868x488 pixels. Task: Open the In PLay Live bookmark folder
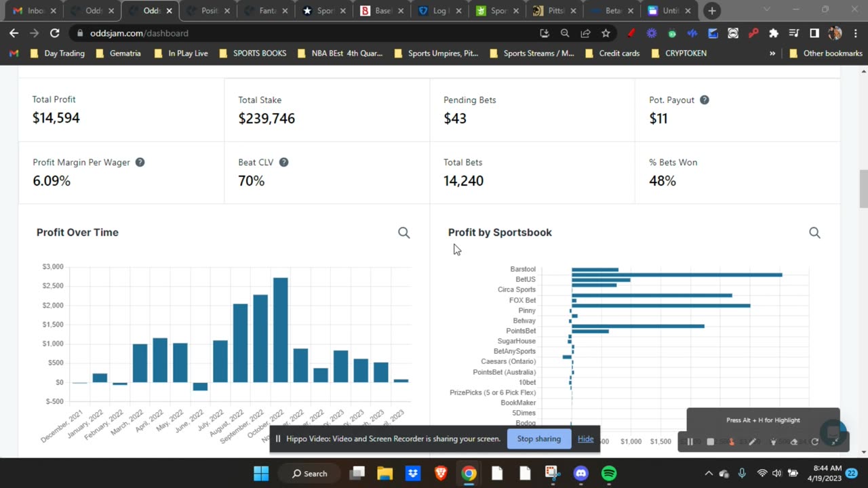tap(180, 53)
